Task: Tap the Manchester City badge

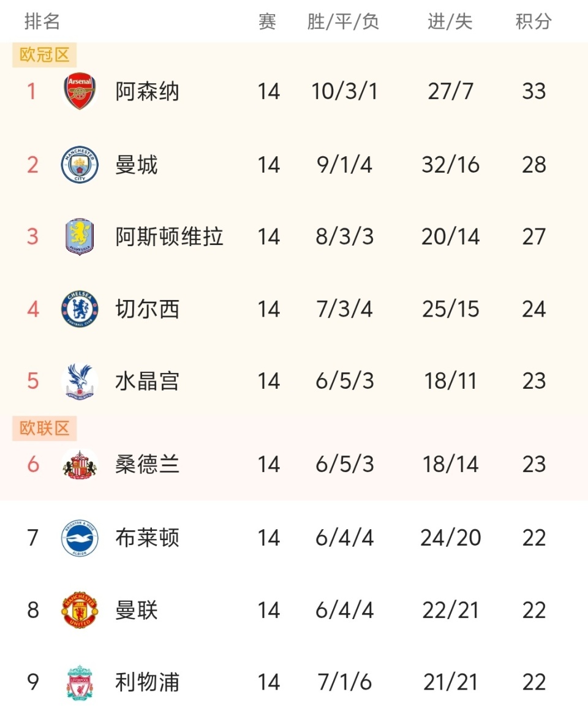Action: [x=80, y=165]
